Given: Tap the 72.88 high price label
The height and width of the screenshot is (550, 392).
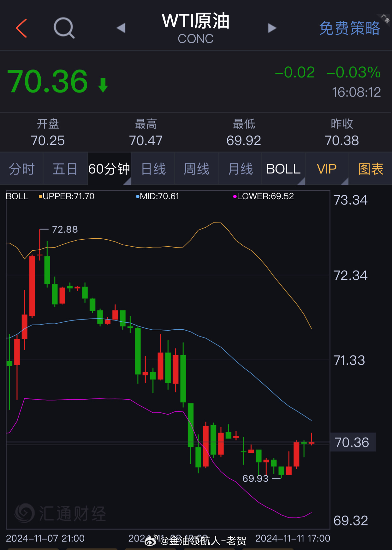Looking at the screenshot, I should (x=65, y=229).
